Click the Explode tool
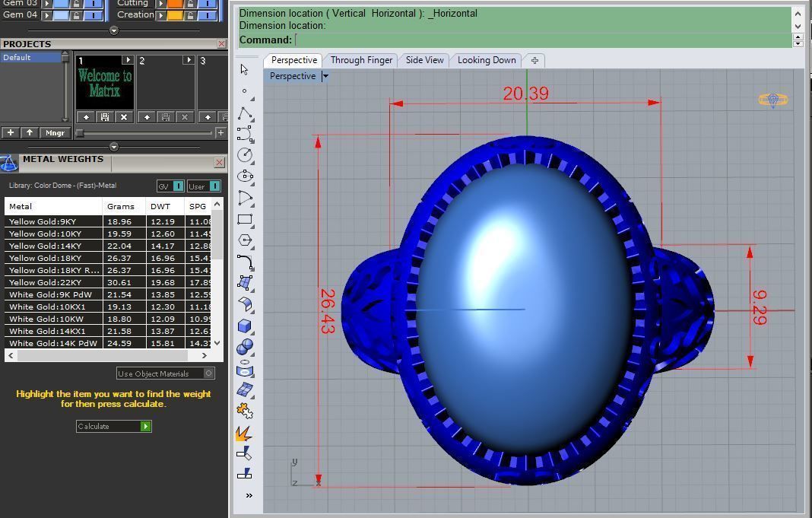This screenshot has width=812, height=518. 244,433
